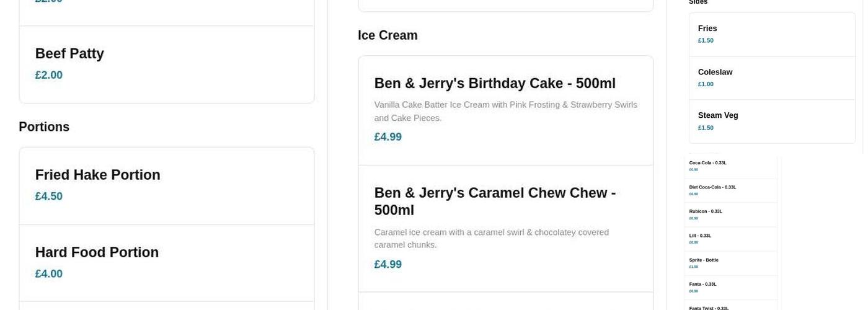Select Coca-Cola 0.33L drink

(x=730, y=166)
